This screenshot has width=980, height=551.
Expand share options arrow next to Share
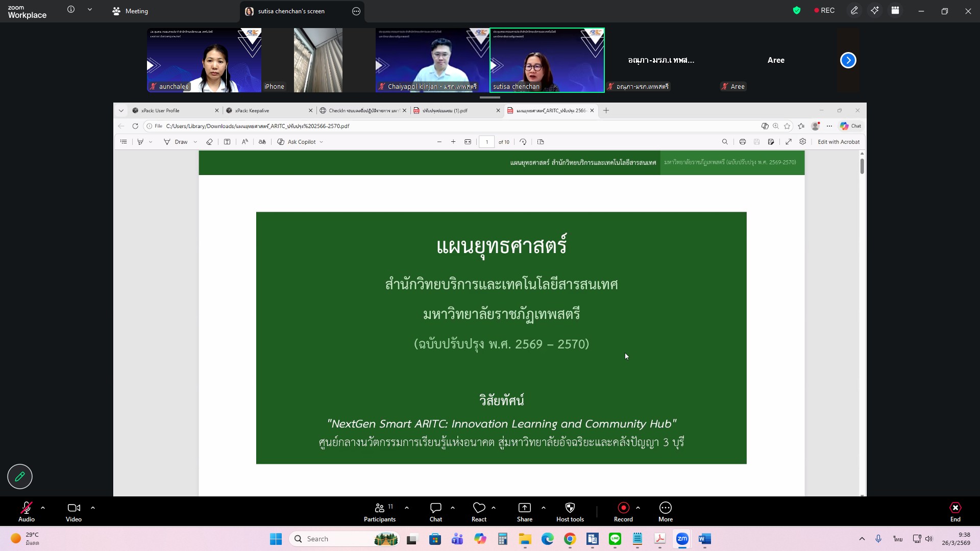point(543,508)
